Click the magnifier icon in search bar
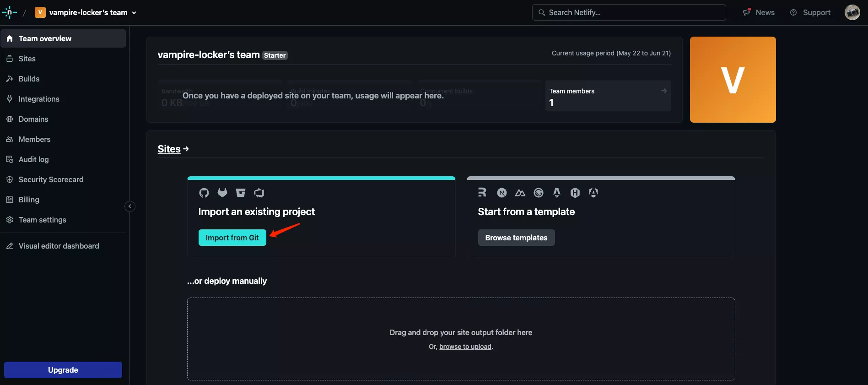Screen dimensions: 868x385 (x=542, y=12)
